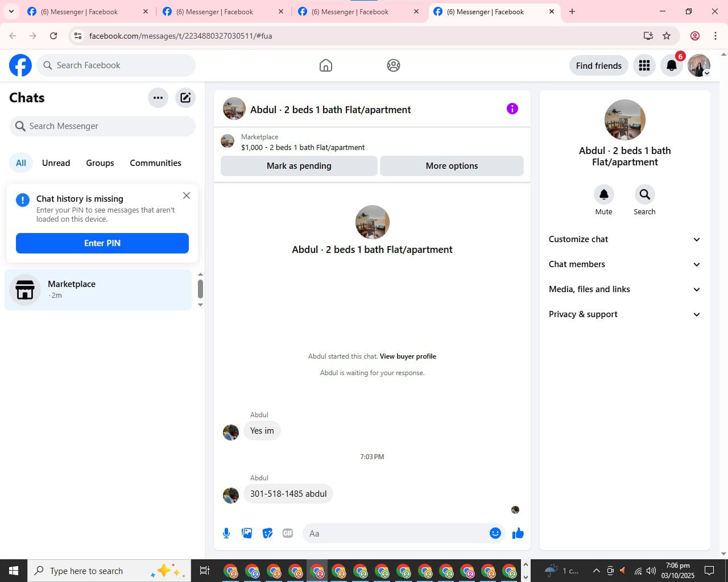Go back with browser back arrow

pos(13,36)
